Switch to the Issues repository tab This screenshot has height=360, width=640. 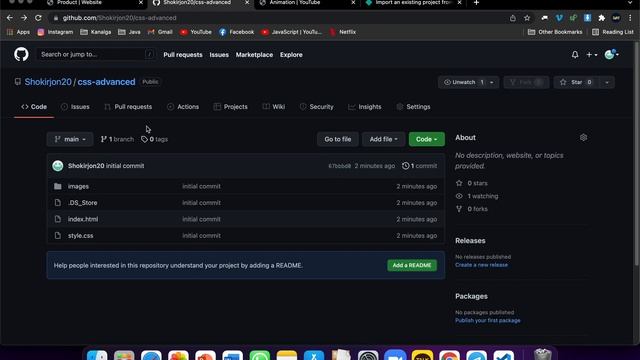75,107
